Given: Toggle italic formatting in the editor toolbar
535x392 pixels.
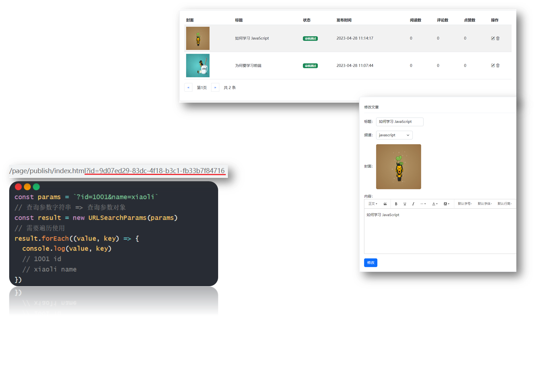Looking at the screenshot, I should tap(413, 204).
